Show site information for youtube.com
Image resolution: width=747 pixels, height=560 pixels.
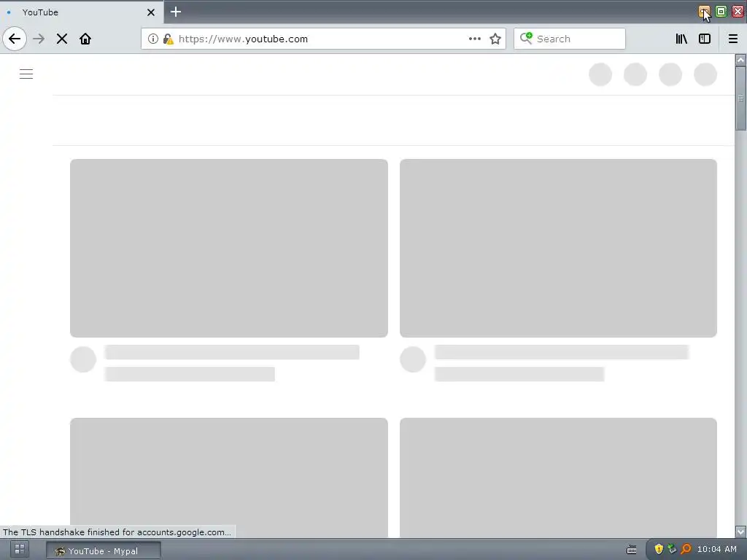152,39
